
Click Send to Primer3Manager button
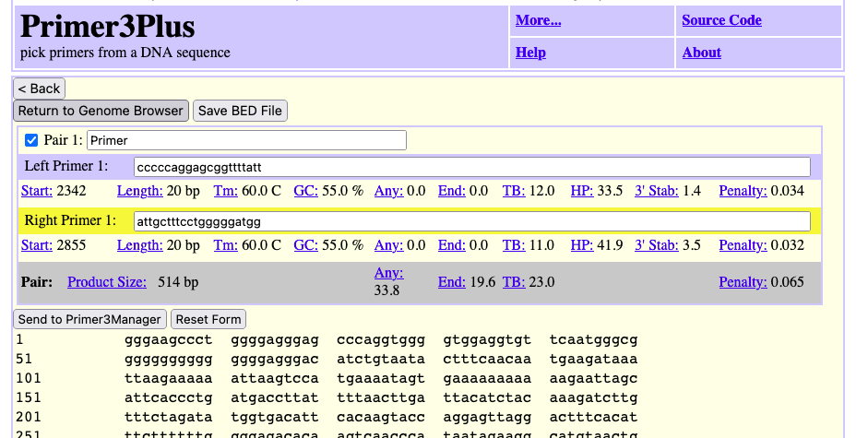click(89, 319)
